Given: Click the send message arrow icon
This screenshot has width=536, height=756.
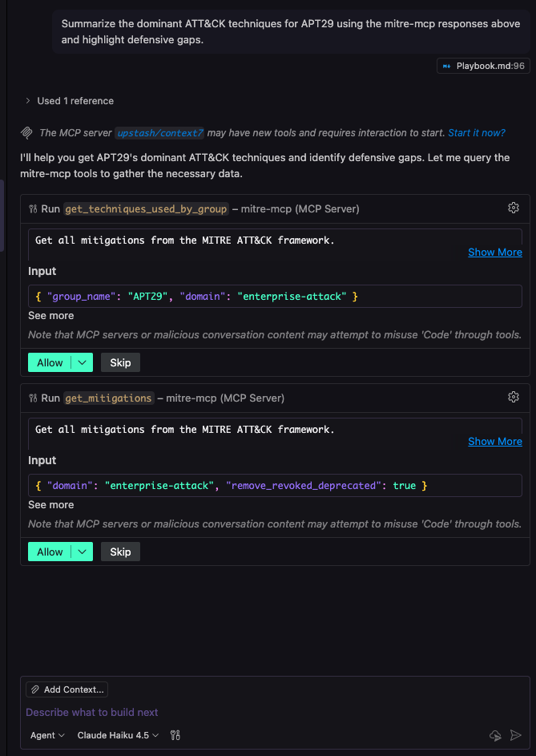Looking at the screenshot, I should (x=516, y=735).
